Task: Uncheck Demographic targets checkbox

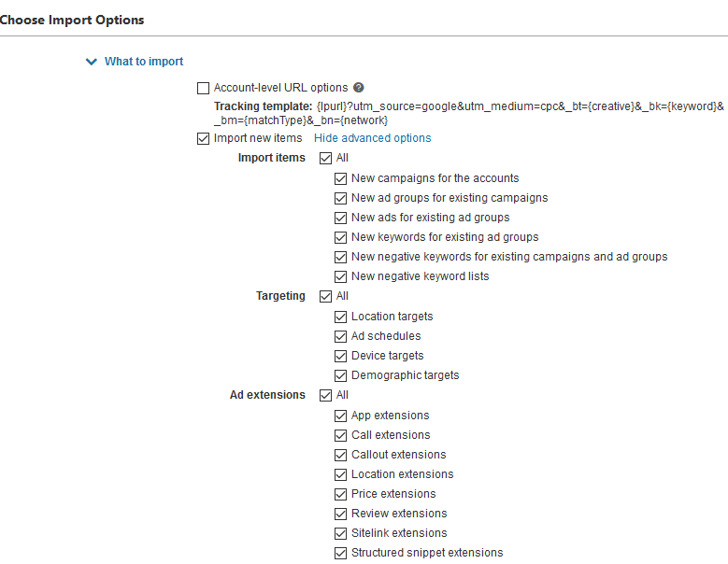Action: click(x=340, y=375)
